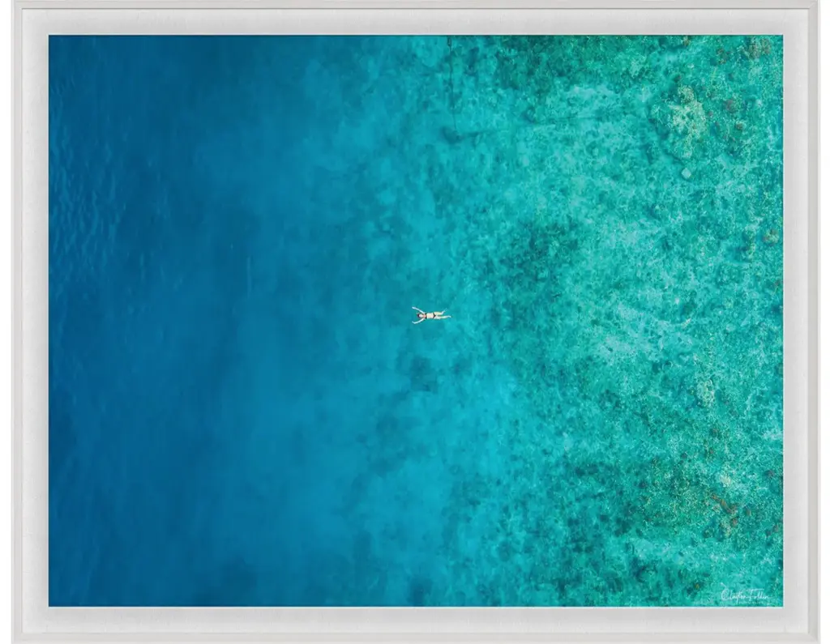Screen dimensions: 830x644
Task: Click the swimmer floating in the water
Action: pyautogui.click(x=430, y=315)
